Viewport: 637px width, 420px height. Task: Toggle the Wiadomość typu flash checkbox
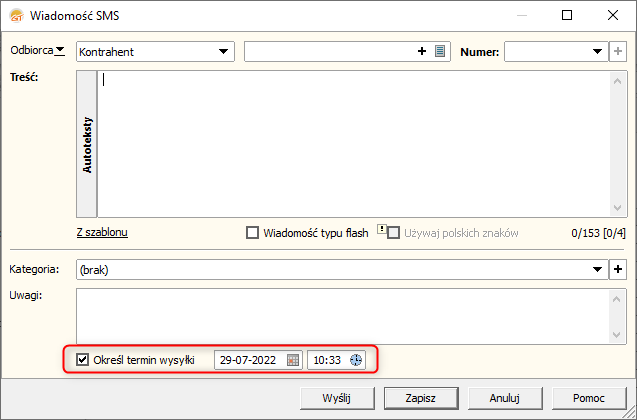point(252,233)
